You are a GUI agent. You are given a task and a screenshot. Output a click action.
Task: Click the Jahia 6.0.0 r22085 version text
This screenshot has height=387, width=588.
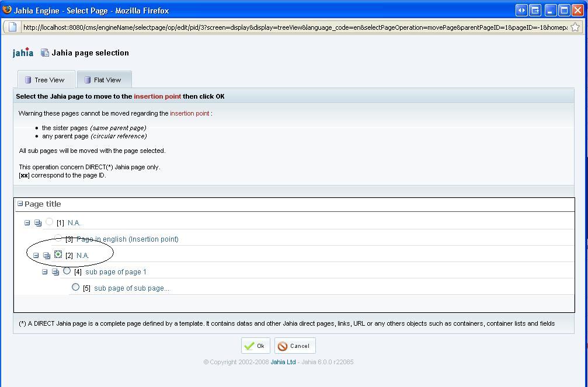pos(328,362)
